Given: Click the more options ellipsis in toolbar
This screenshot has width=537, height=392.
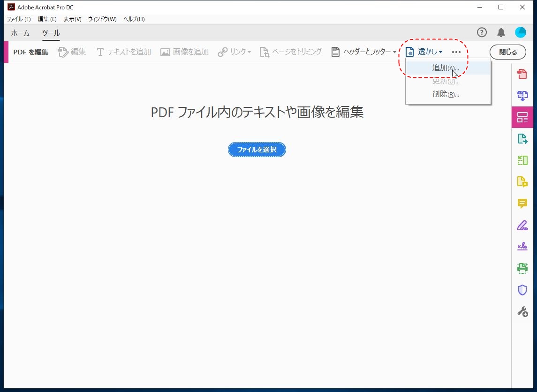Looking at the screenshot, I should 456,52.
